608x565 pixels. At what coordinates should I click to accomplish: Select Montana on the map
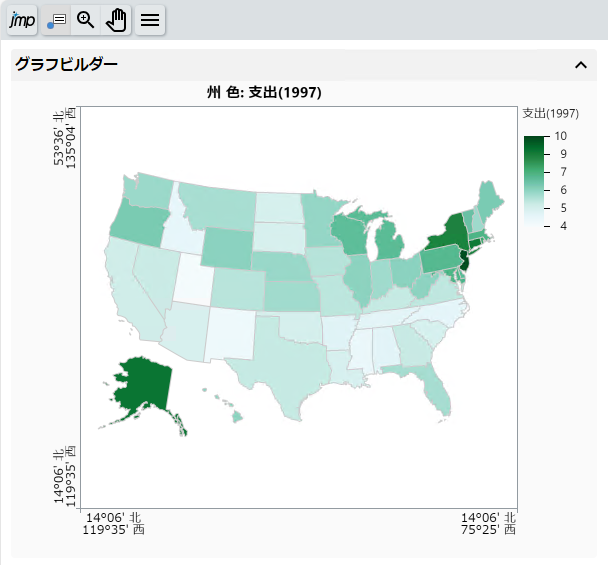click(x=221, y=206)
